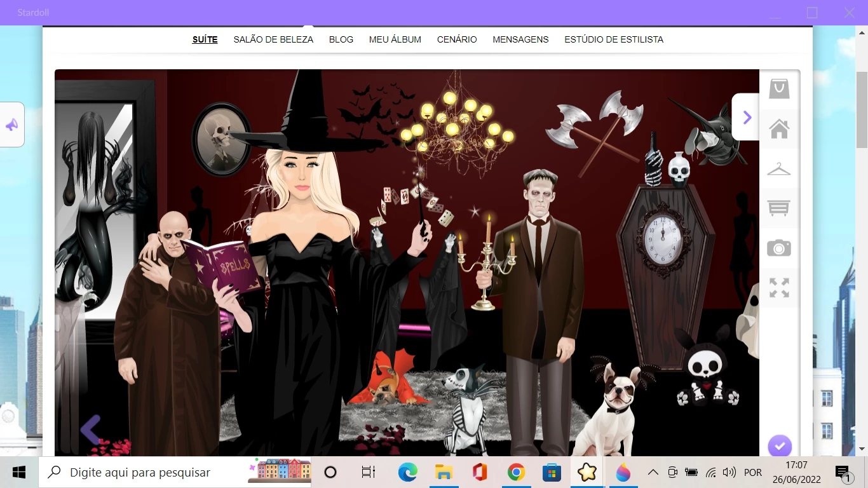Image resolution: width=868 pixels, height=488 pixels.
Task: Open Wi-Fi network settings tray icon
Action: pyautogui.click(x=711, y=472)
